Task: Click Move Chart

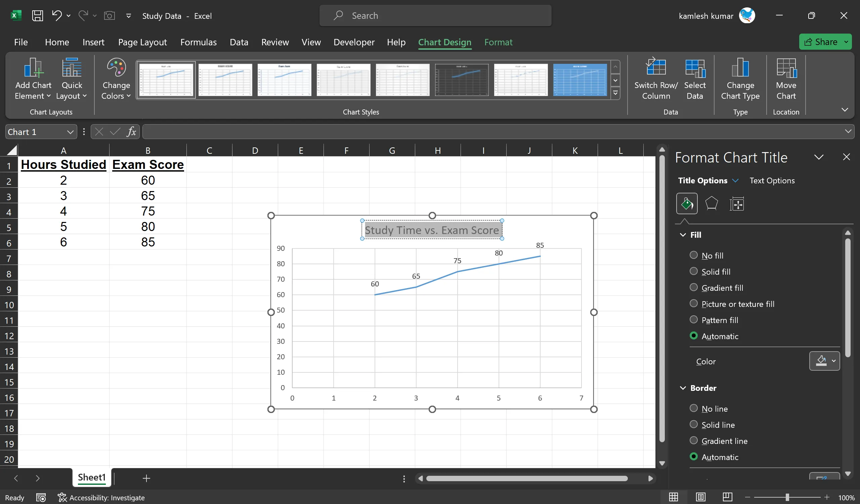Action: [x=786, y=79]
